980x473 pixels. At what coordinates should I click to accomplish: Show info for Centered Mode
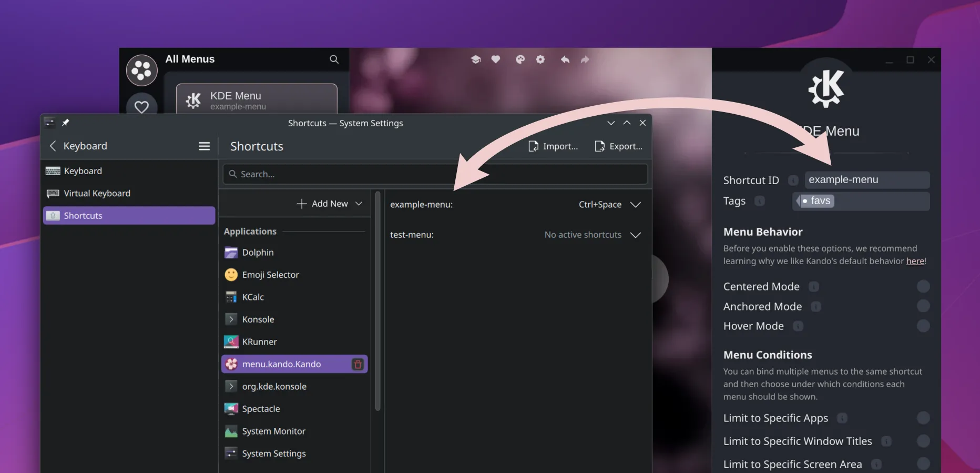814,287
